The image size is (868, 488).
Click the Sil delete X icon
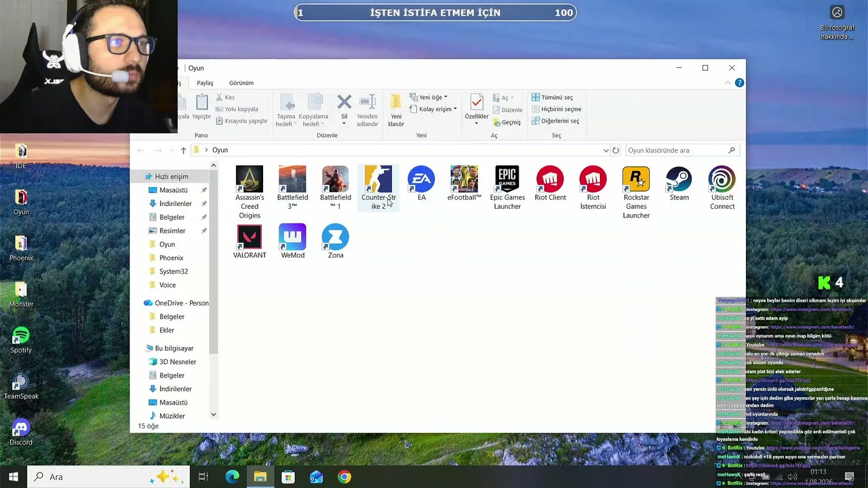point(344,102)
